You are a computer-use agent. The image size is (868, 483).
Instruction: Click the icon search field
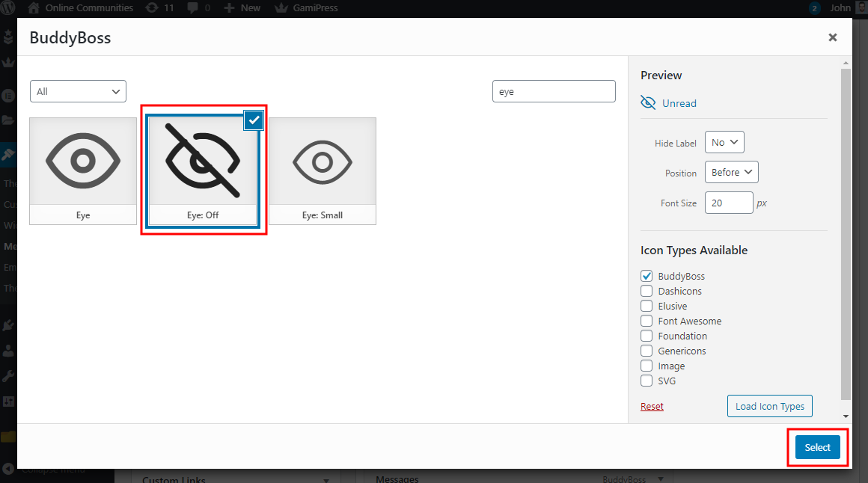554,91
